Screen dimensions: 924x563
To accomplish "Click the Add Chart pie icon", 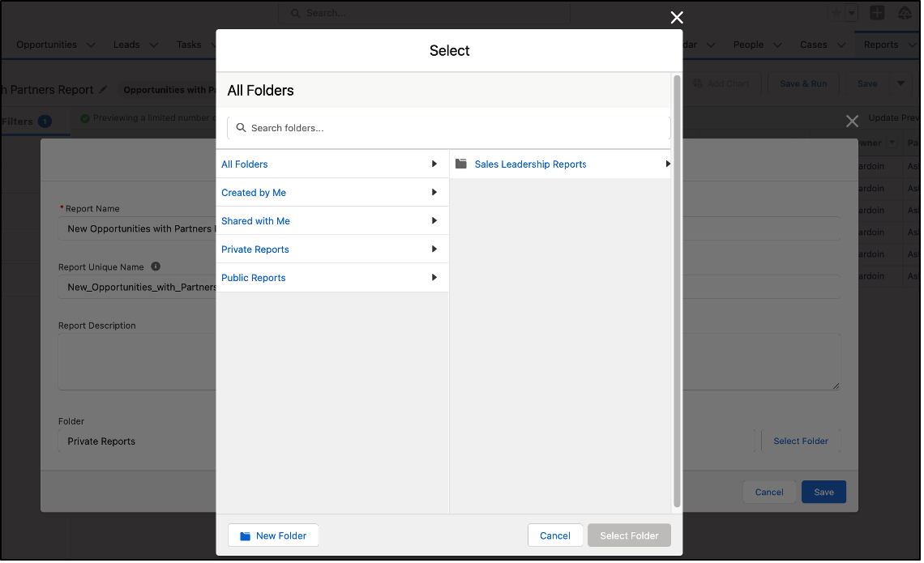I will (x=696, y=83).
